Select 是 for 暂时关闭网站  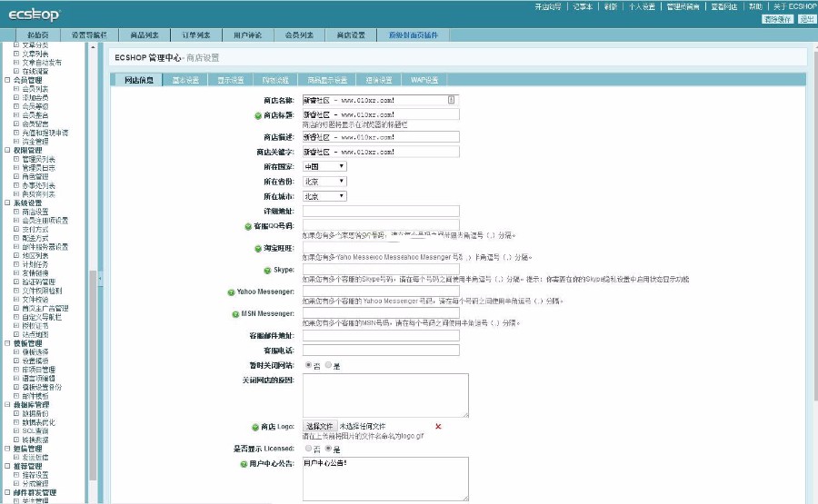click(328, 365)
